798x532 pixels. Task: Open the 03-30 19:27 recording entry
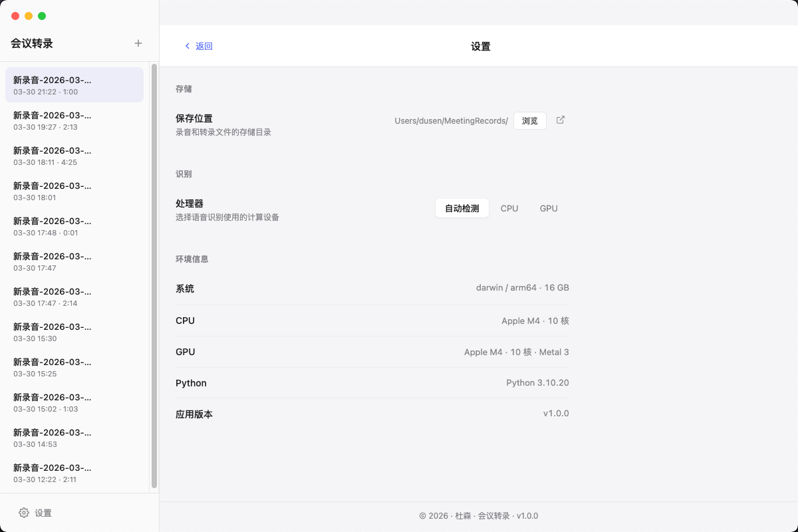click(73, 120)
